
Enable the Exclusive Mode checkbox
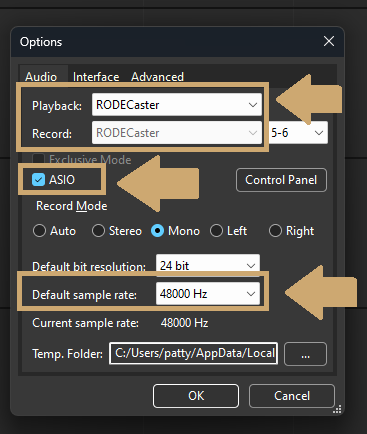38,159
